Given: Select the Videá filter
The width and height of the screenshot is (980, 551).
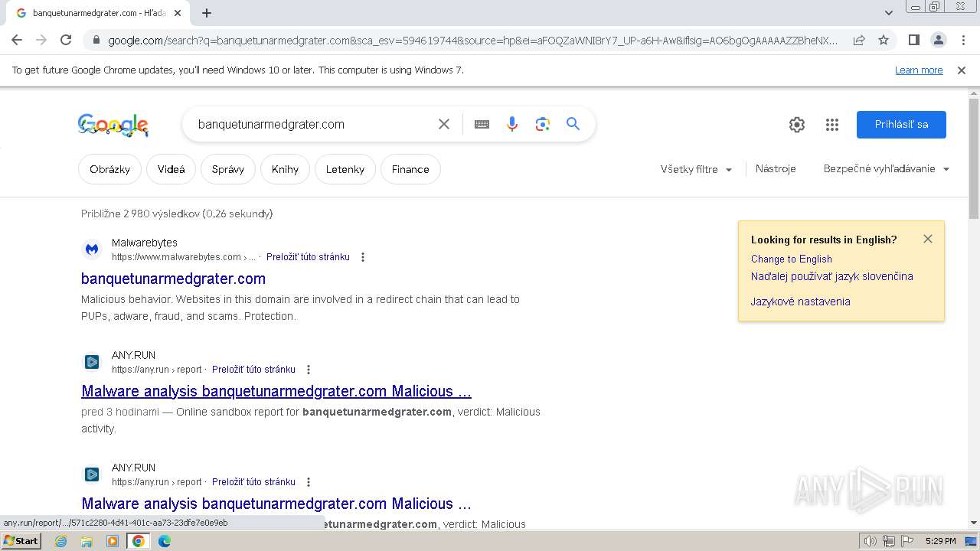Looking at the screenshot, I should click(171, 169).
